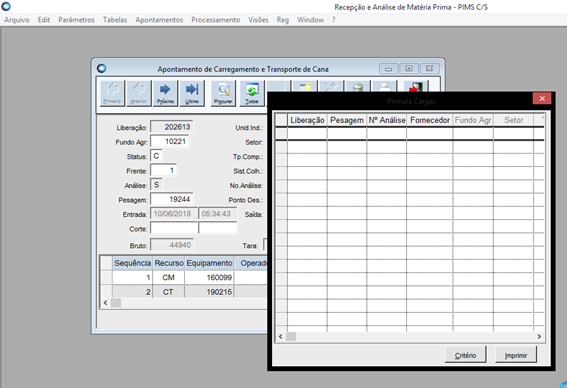Click the second empty Corte field

[217, 228]
